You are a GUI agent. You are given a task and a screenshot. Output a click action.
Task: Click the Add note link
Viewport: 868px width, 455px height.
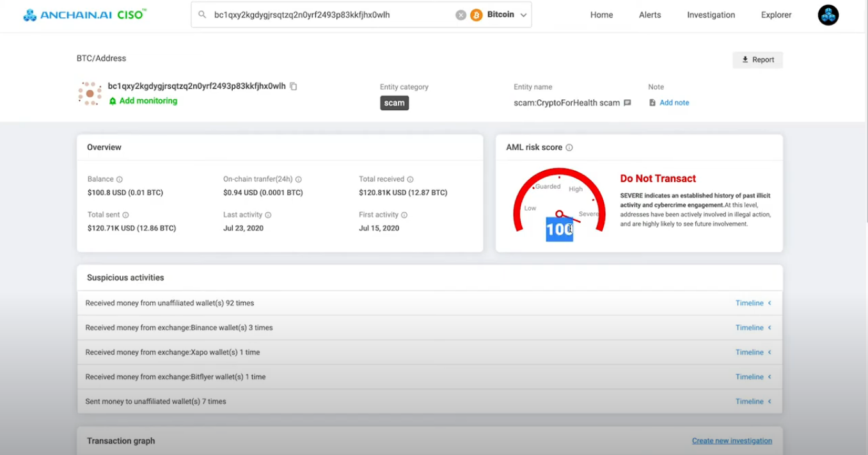pyautogui.click(x=674, y=102)
